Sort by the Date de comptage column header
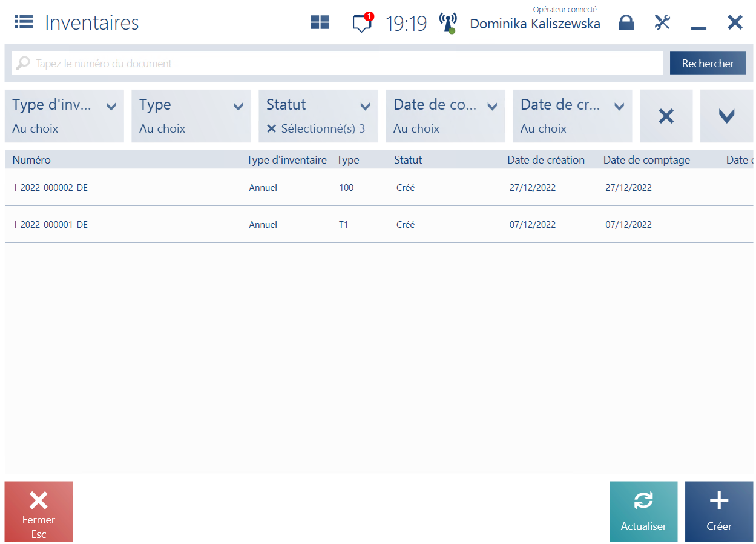This screenshot has height=544, width=756. (x=646, y=160)
